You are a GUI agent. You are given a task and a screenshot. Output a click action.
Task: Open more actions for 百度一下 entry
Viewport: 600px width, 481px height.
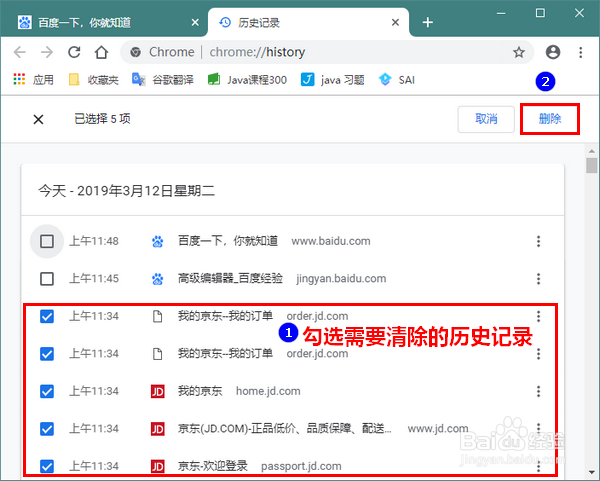point(538,241)
